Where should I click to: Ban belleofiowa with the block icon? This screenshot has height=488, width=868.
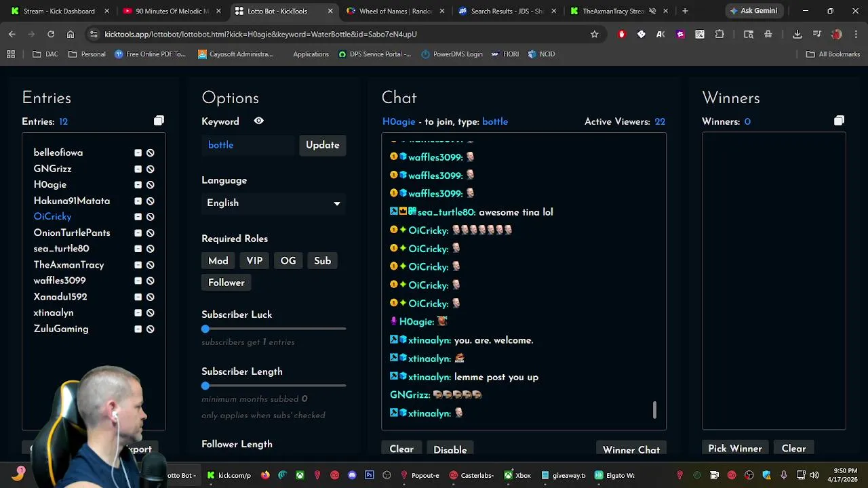pos(151,153)
